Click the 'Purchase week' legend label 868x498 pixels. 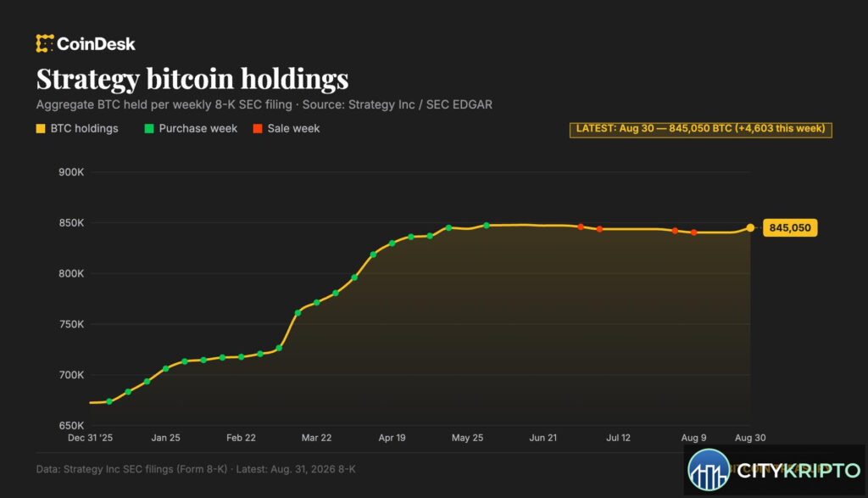(198, 128)
